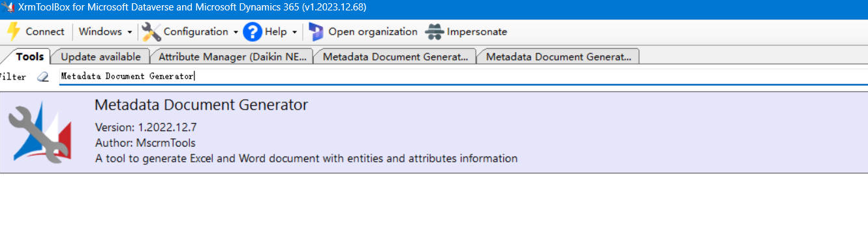Click the tool description about Excel and Word
This screenshot has width=868, height=249.
[x=306, y=158]
